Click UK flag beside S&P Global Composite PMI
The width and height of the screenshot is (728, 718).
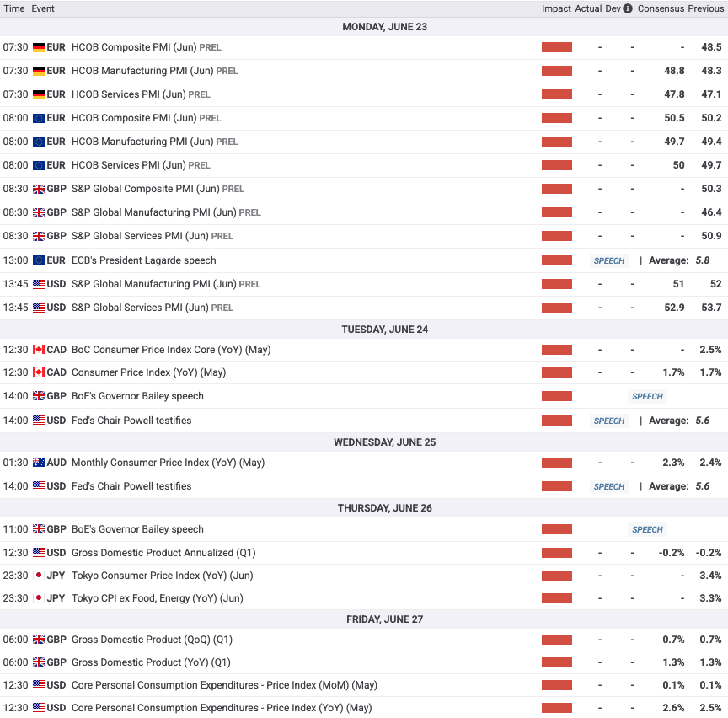(x=39, y=189)
